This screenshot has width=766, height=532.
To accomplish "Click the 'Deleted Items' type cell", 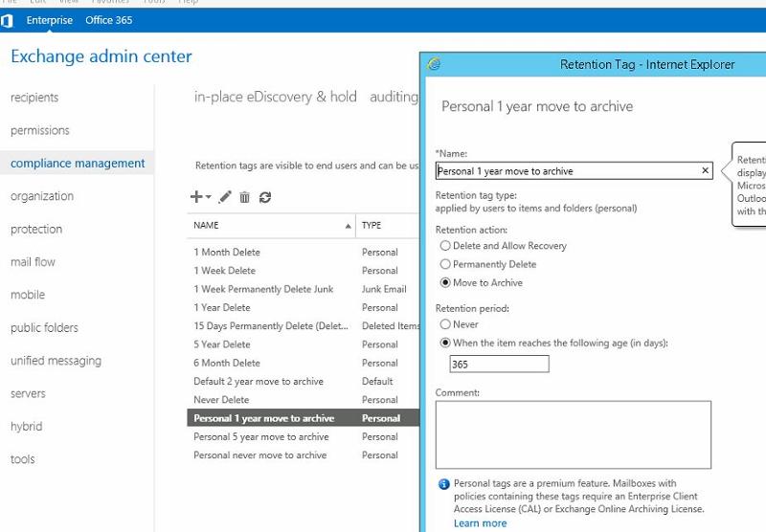I will (391, 326).
